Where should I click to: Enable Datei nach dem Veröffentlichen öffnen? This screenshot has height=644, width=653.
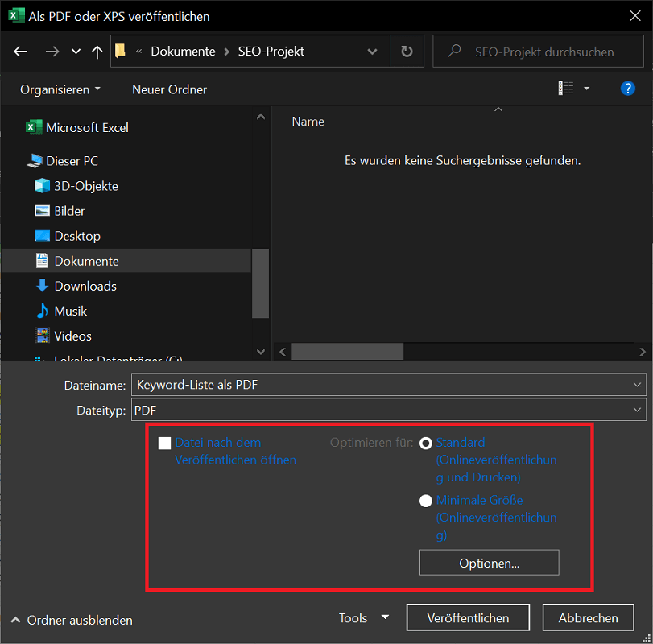click(164, 444)
